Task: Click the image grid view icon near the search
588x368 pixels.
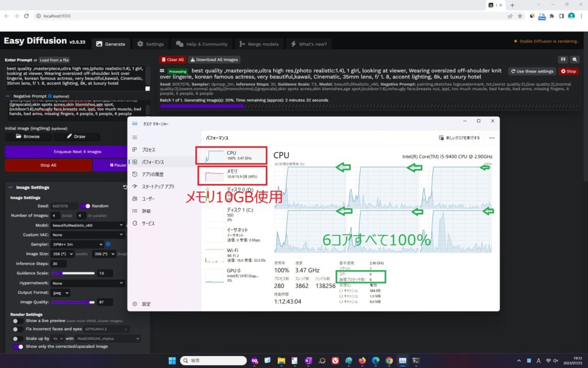Action: pyautogui.click(x=563, y=59)
